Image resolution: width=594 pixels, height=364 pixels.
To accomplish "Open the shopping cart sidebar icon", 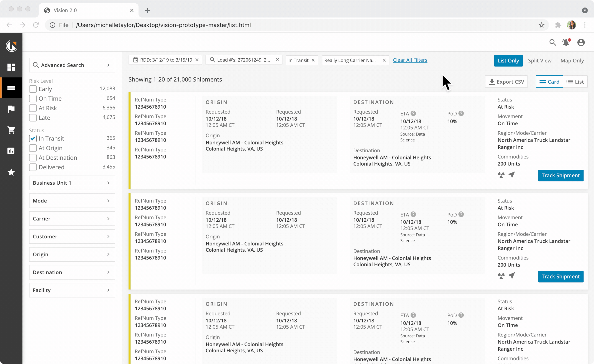I will (x=11, y=130).
